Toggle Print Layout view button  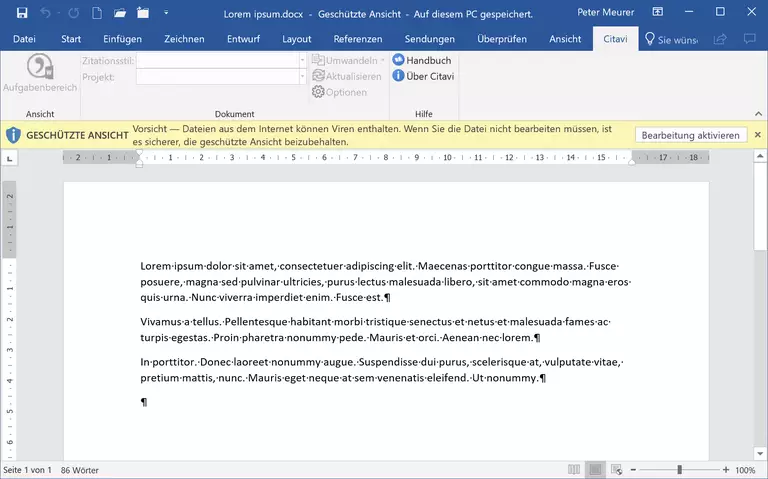coord(595,469)
